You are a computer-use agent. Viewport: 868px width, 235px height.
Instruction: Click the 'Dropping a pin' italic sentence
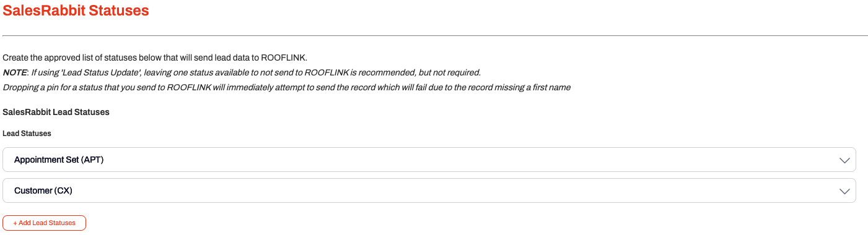[x=286, y=87]
